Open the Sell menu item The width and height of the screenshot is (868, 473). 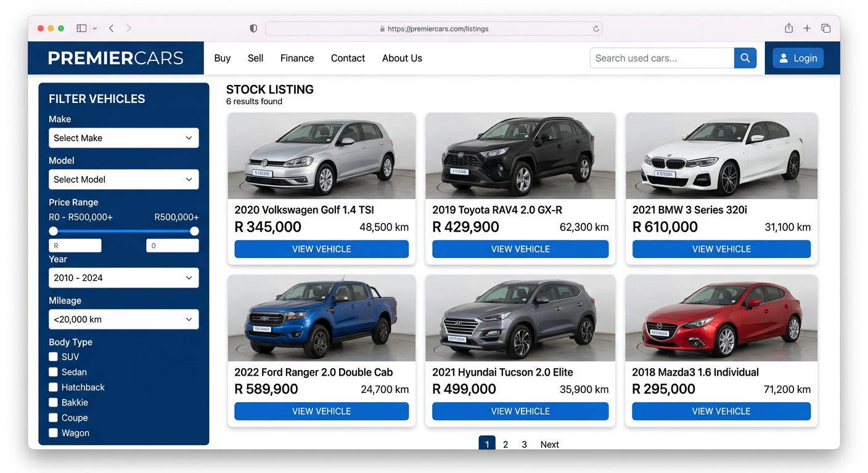pyautogui.click(x=255, y=58)
